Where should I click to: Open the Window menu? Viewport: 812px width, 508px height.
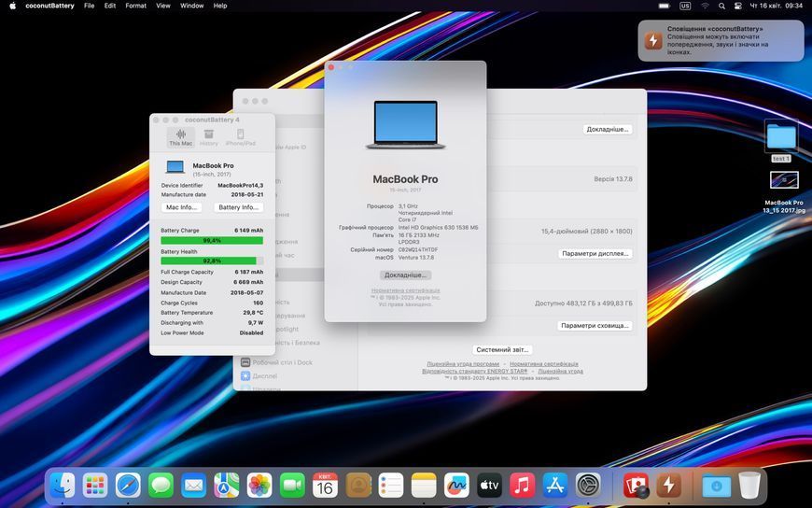pyautogui.click(x=191, y=6)
